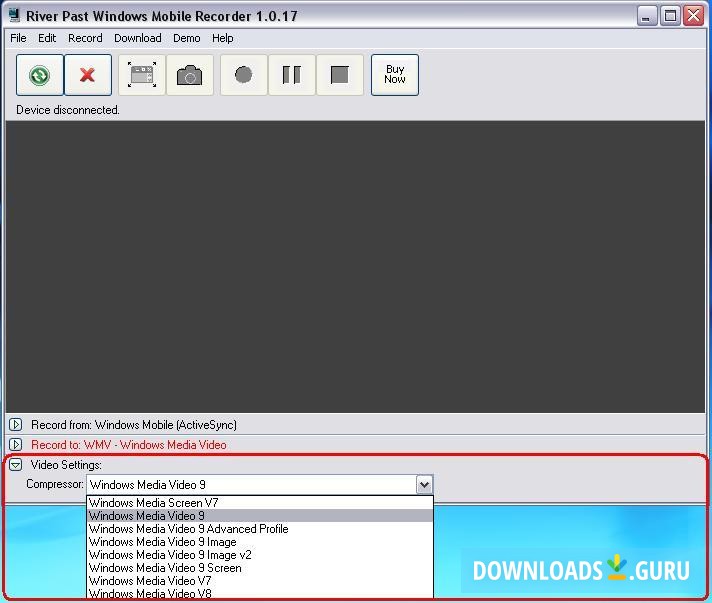Collapse the Video Settings section arrow

[15, 465]
